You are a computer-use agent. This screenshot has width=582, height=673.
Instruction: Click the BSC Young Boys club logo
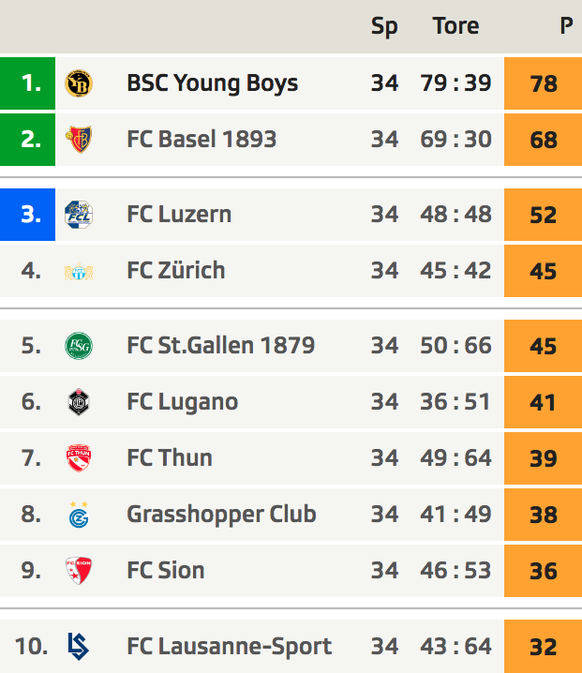tap(79, 83)
